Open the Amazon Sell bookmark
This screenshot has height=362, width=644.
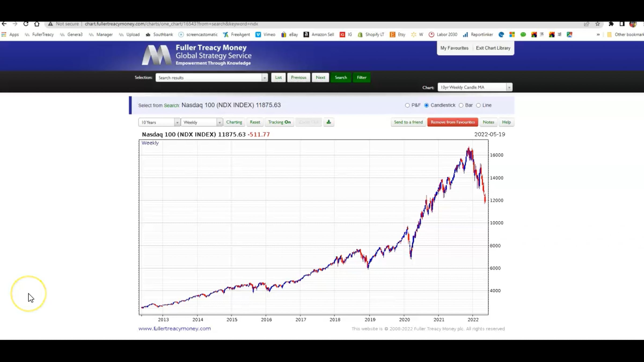[319, 35]
